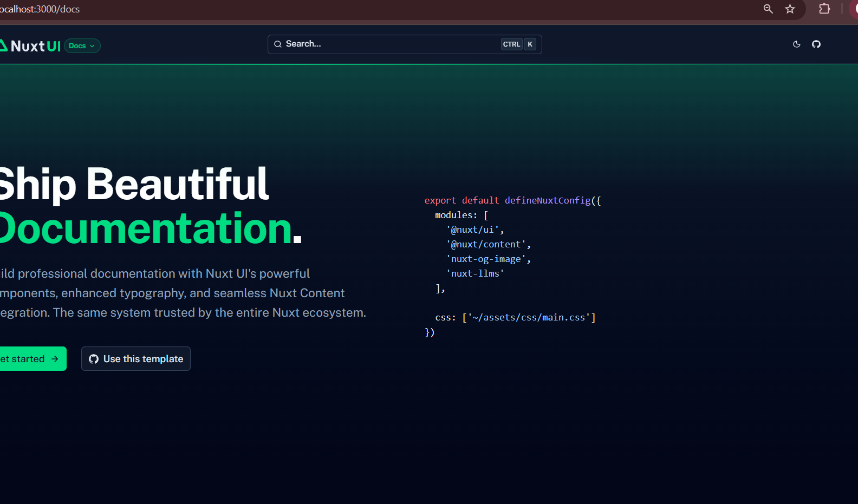Viewport: 858px width, 504px height.
Task: Click the K key shortcut badge
Action: [x=530, y=44]
